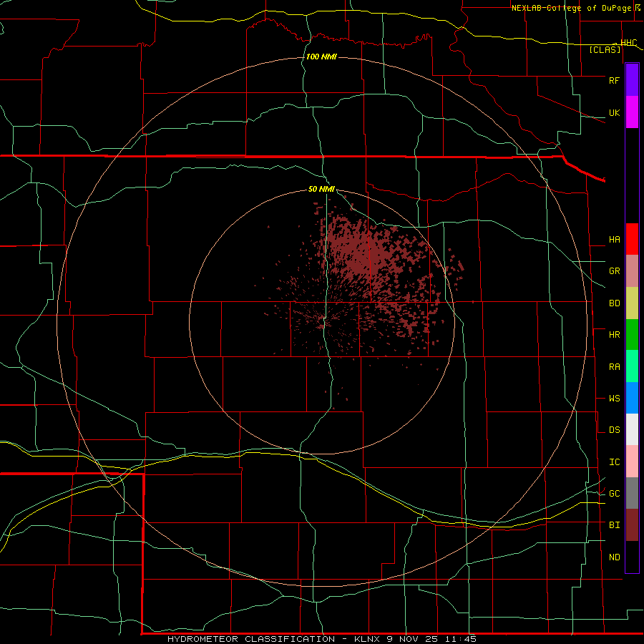The height and width of the screenshot is (644, 644).
Task: Click the Hydrometeor Classification KLNX title caption
Action: coord(321,639)
